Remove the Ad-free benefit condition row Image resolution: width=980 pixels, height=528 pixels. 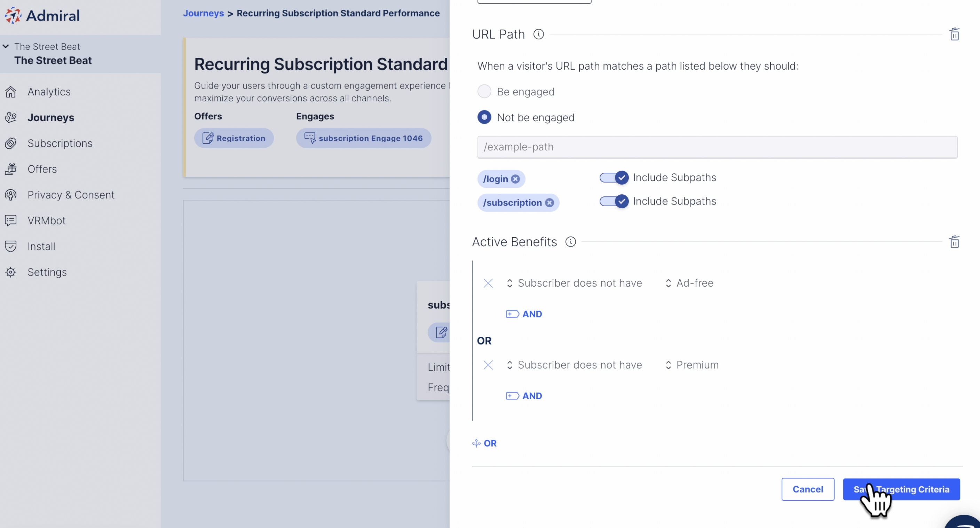pos(488,283)
